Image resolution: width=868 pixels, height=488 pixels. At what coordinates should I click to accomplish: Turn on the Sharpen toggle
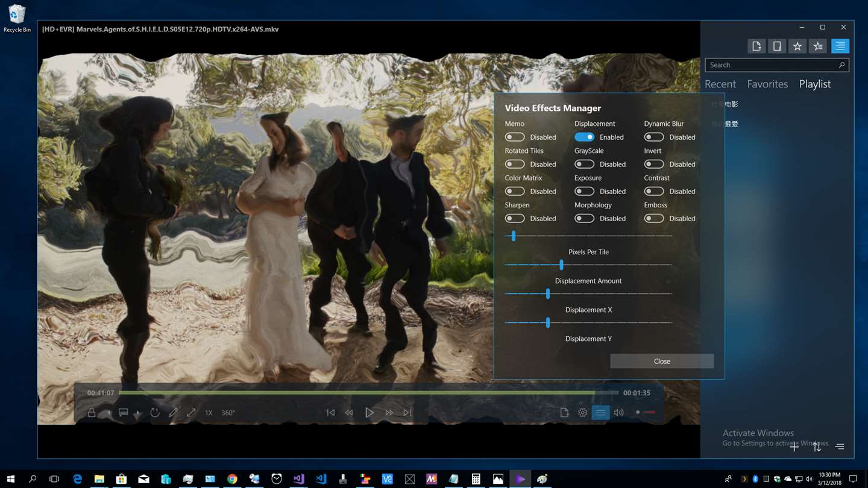pos(515,219)
